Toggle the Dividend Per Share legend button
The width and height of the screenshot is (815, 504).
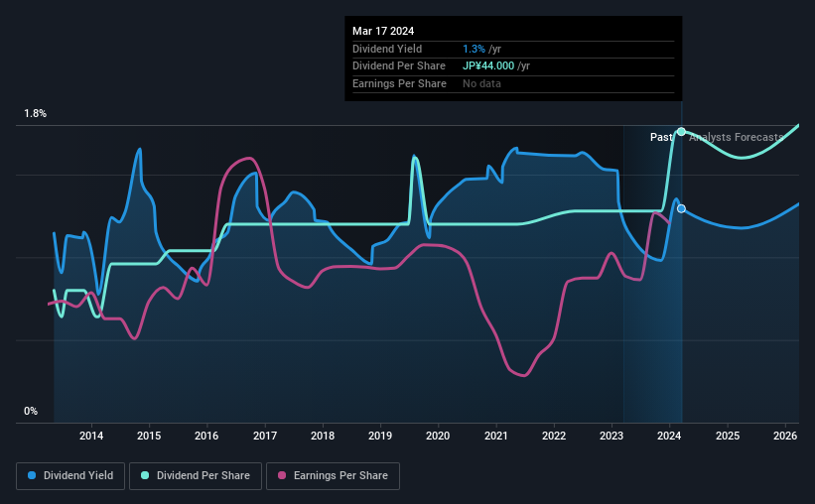(x=196, y=476)
